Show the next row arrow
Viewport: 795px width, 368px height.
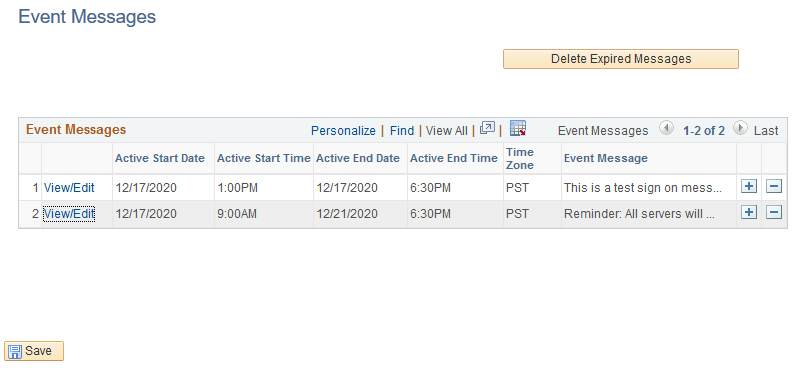click(740, 129)
